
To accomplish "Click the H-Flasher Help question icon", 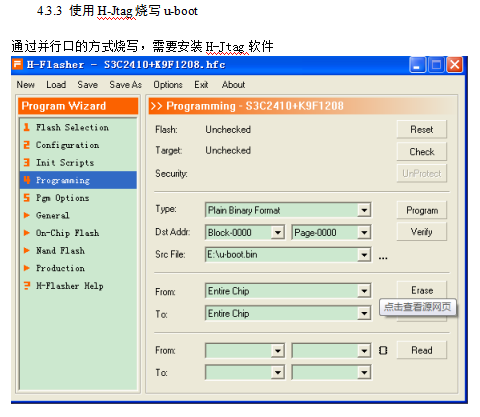I will coord(27,286).
